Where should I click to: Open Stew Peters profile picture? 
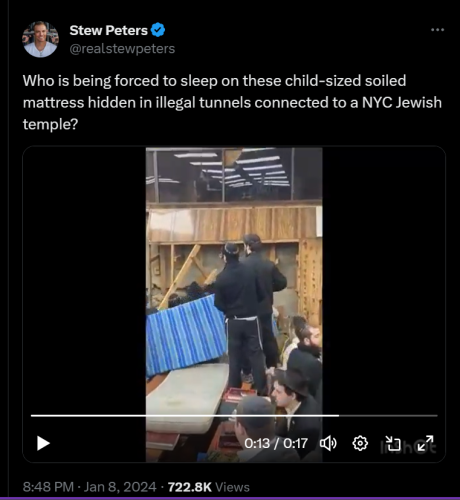pos(40,39)
